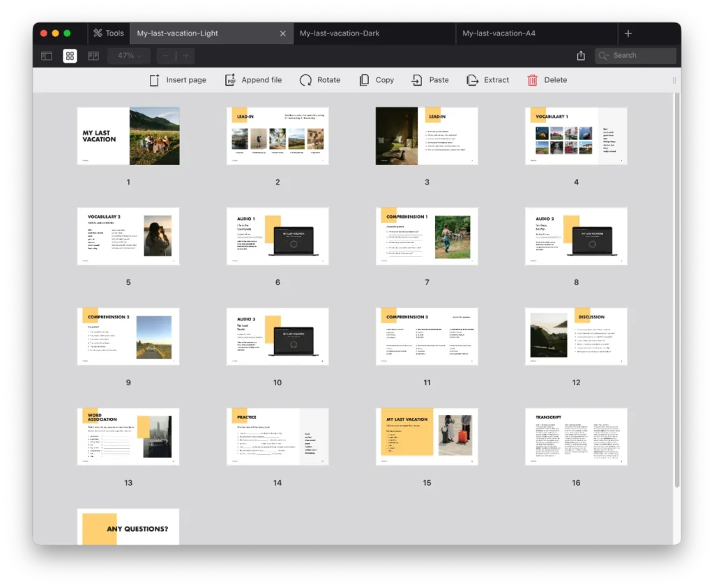714x588 pixels.
Task: Open a new tab with plus button
Action: tap(628, 33)
